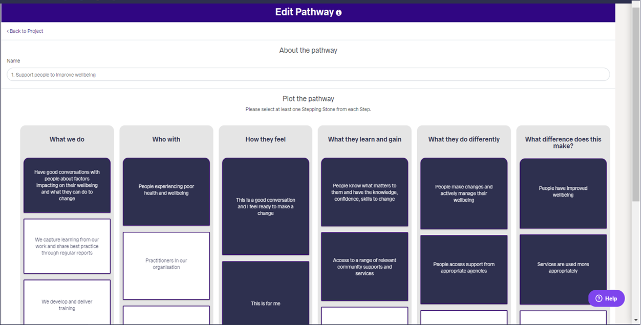
Task: Toggle 'Services are used more appropriately' card
Action: point(563,270)
